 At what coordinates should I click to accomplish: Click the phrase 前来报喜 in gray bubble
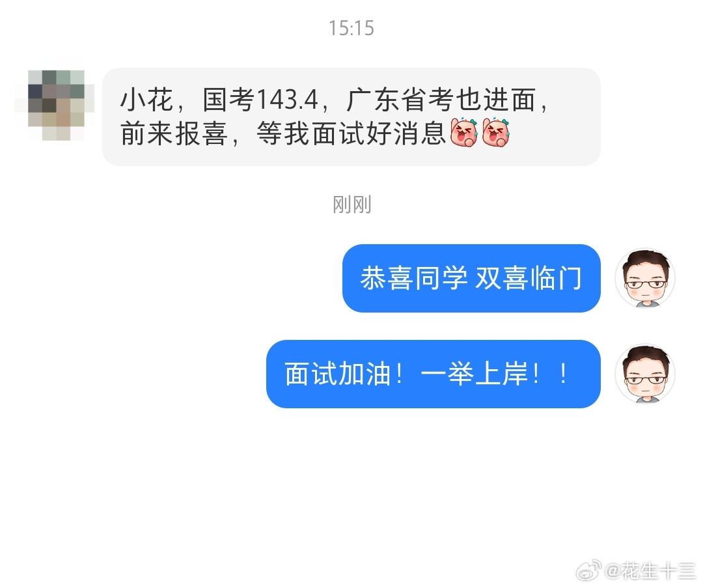[174, 133]
